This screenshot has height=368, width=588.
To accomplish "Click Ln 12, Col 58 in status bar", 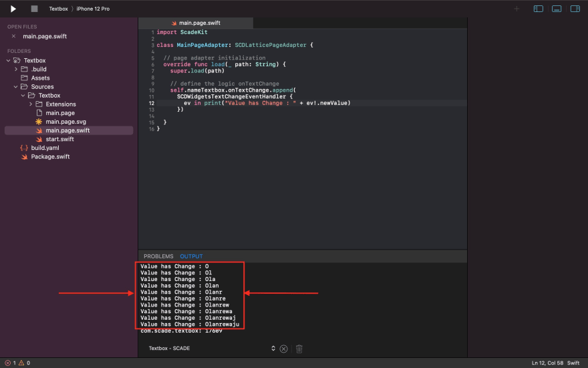I will click(x=547, y=363).
